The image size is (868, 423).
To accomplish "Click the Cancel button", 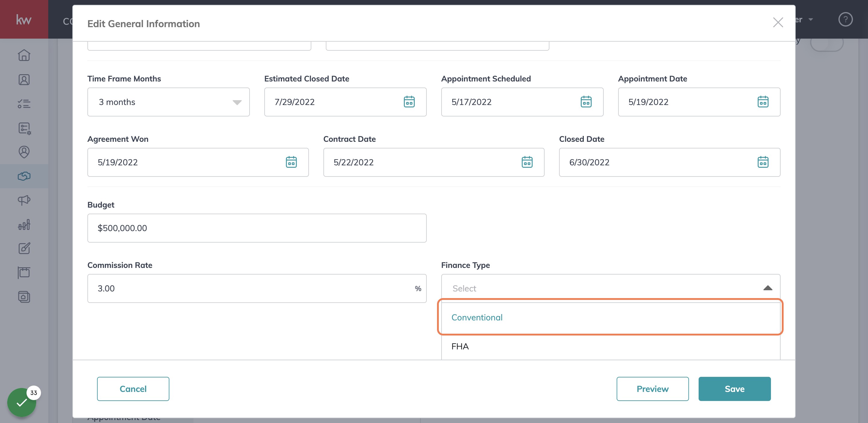I will (x=133, y=389).
